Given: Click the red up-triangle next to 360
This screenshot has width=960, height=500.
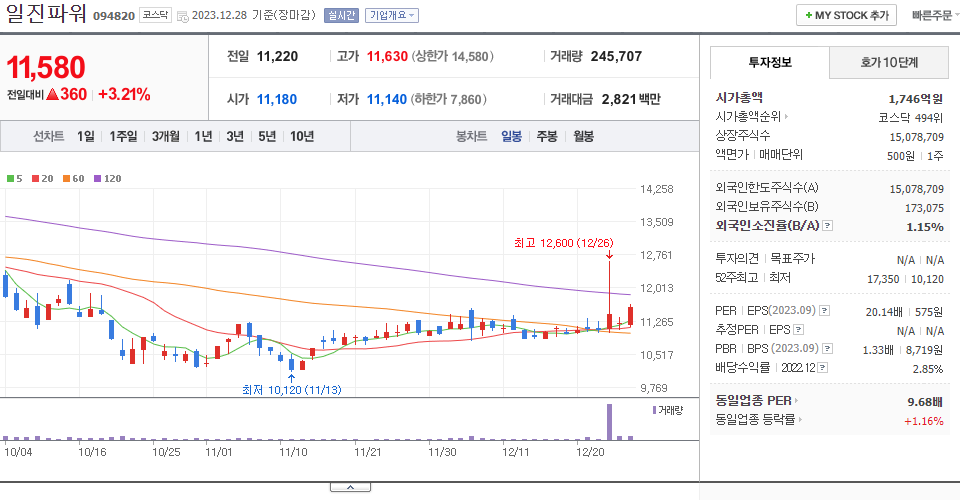Looking at the screenshot, I should click(x=52, y=94).
